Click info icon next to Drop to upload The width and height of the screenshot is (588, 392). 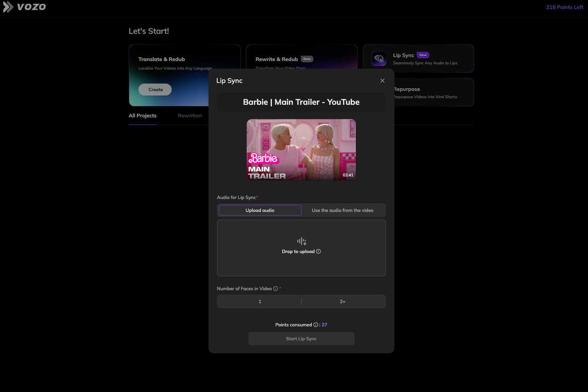[318, 252]
